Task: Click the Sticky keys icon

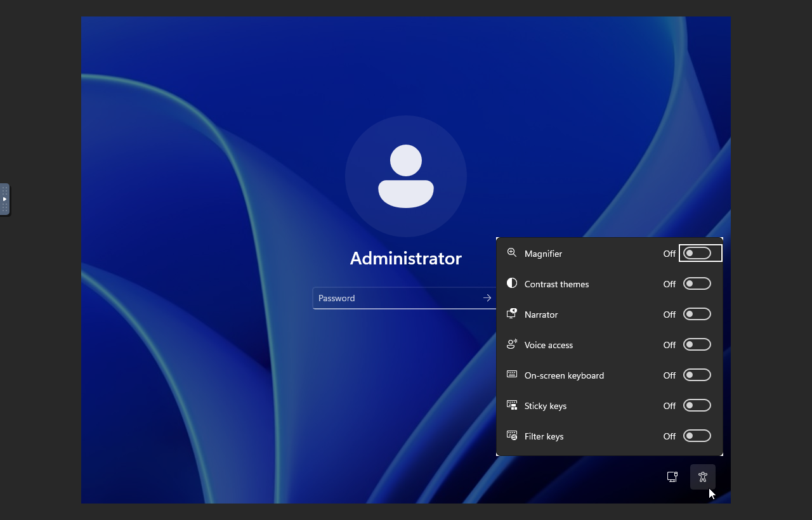Action: coord(512,405)
